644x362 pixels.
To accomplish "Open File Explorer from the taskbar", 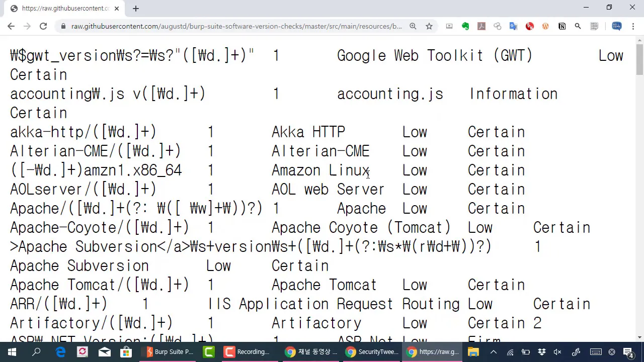I will tap(473, 352).
